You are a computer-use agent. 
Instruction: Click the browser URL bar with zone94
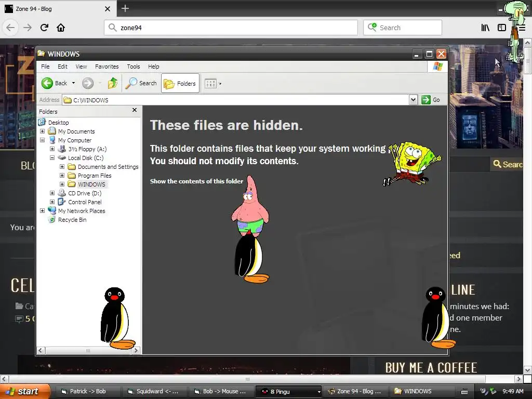[x=231, y=28]
